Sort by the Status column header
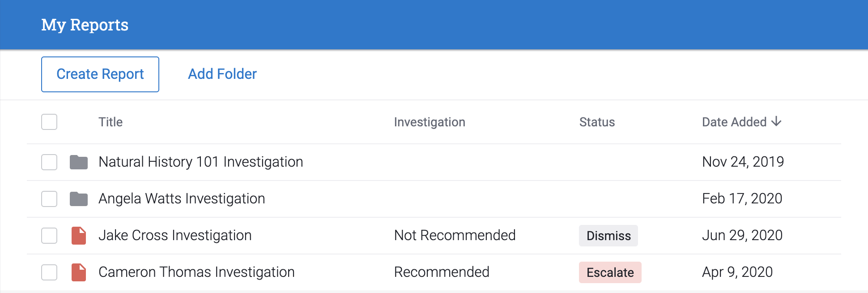The image size is (868, 293). click(x=597, y=122)
